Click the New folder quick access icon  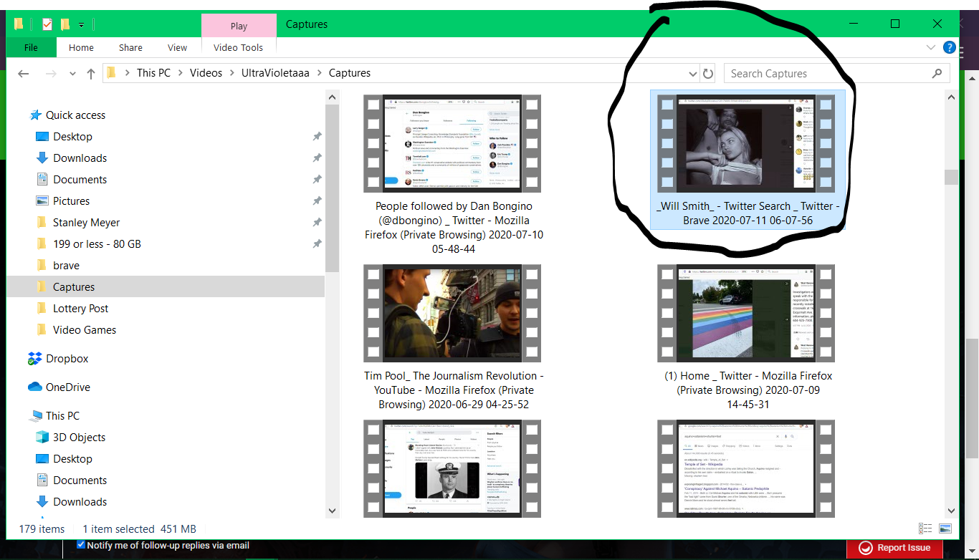pyautogui.click(x=65, y=24)
